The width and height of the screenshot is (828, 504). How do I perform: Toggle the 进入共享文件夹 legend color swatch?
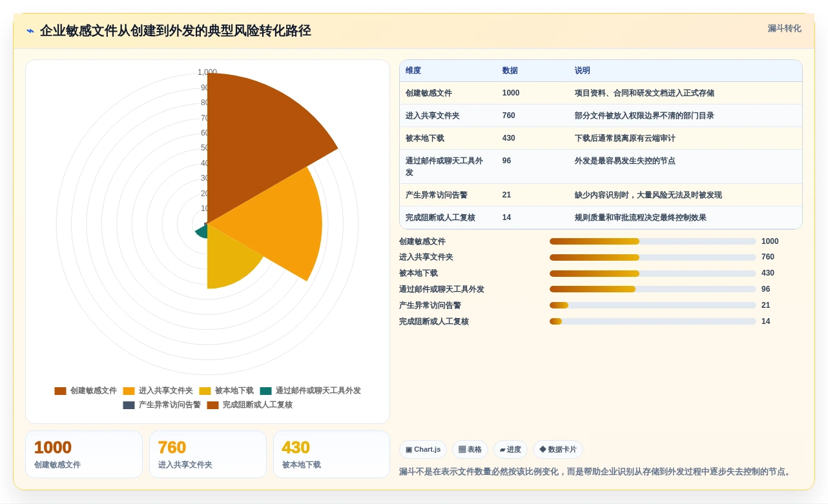click(129, 390)
